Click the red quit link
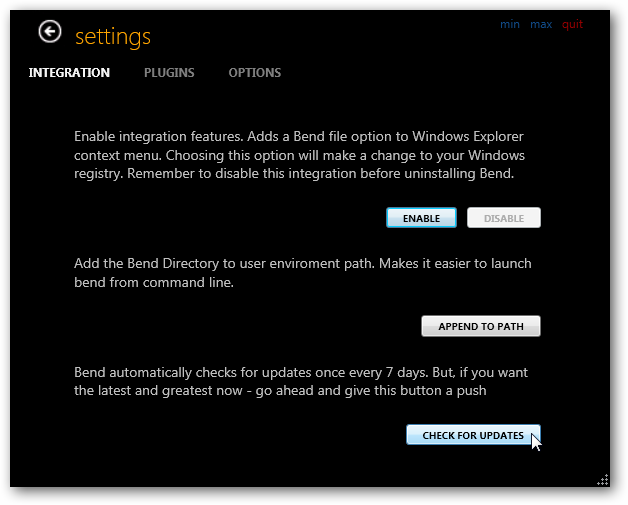 coord(572,25)
